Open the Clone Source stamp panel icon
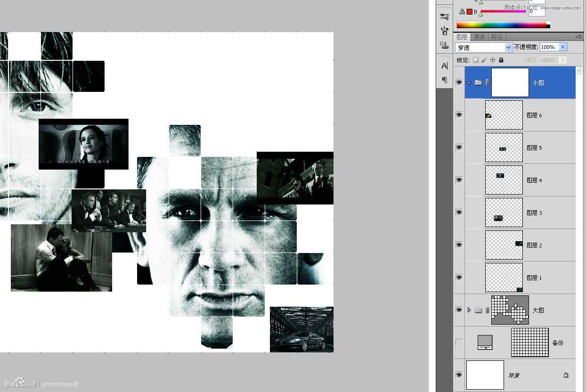Screen dimensions: 586x392 (x=444, y=45)
